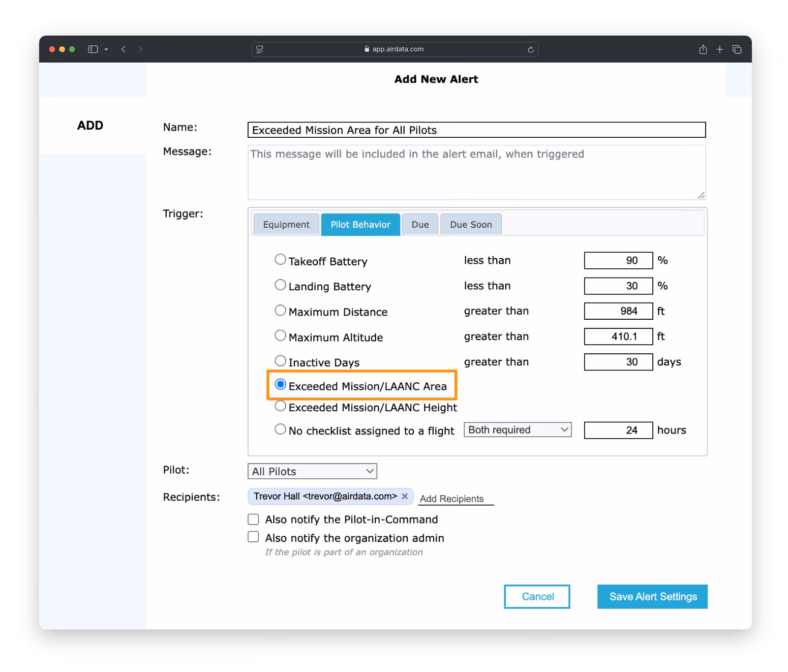This screenshot has height=672, width=788.
Task: Click the Message text area
Action: (x=476, y=172)
